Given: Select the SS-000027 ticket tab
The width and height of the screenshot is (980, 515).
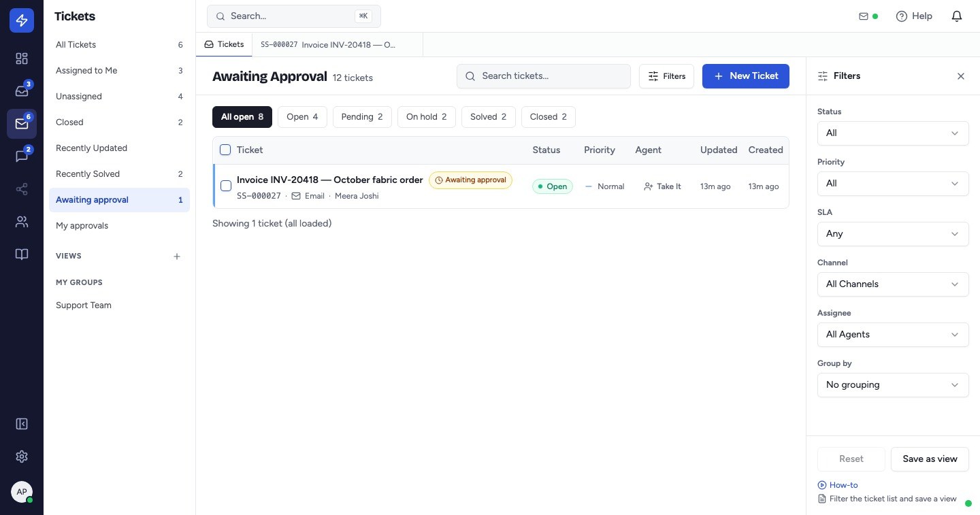Looking at the screenshot, I should (337, 45).
